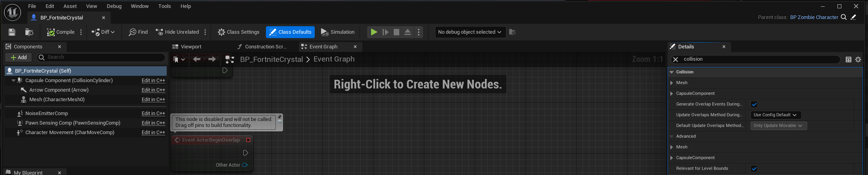868x175 pixels.
Task: Click the Details property matrix table icon
Action: pos(849,60)
